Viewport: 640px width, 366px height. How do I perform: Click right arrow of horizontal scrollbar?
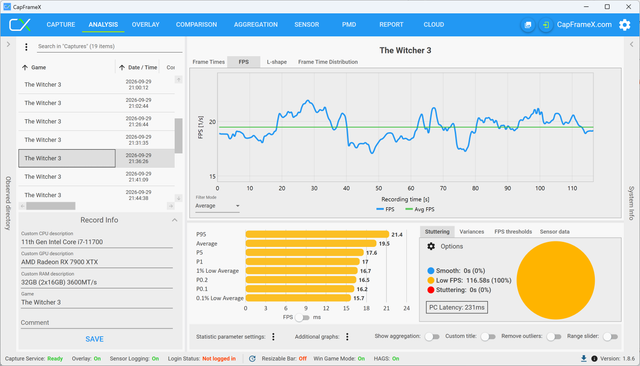pyautogui.click(x=171, y=206)
